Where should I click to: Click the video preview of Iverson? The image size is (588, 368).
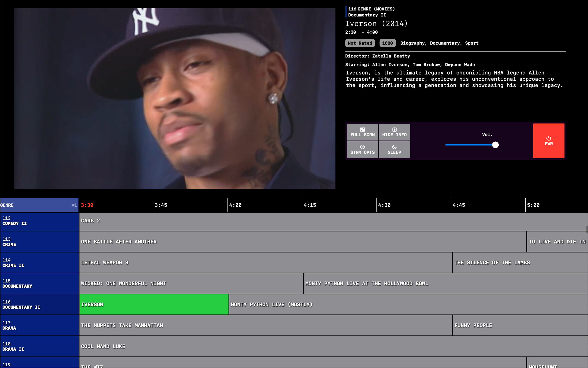tap(175, 99)
